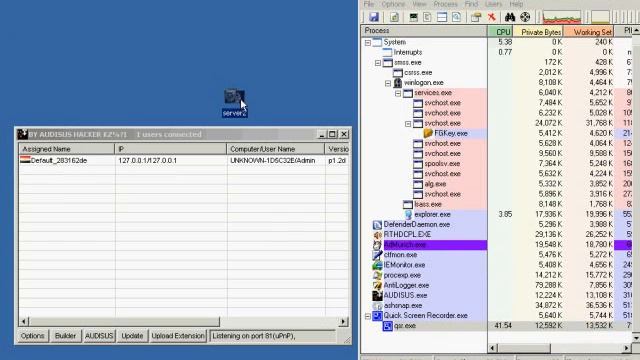Click the FGKey.exe process icon

coord(428,133)
